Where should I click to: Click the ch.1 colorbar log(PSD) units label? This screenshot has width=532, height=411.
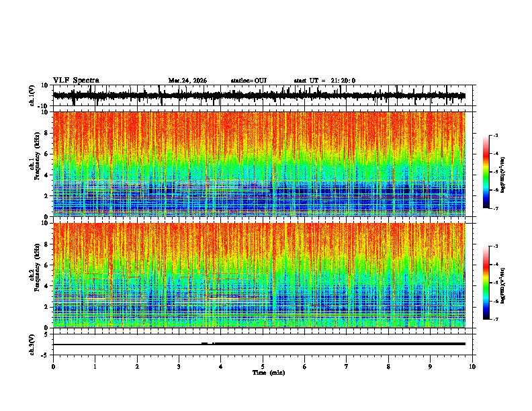(503, 175)
